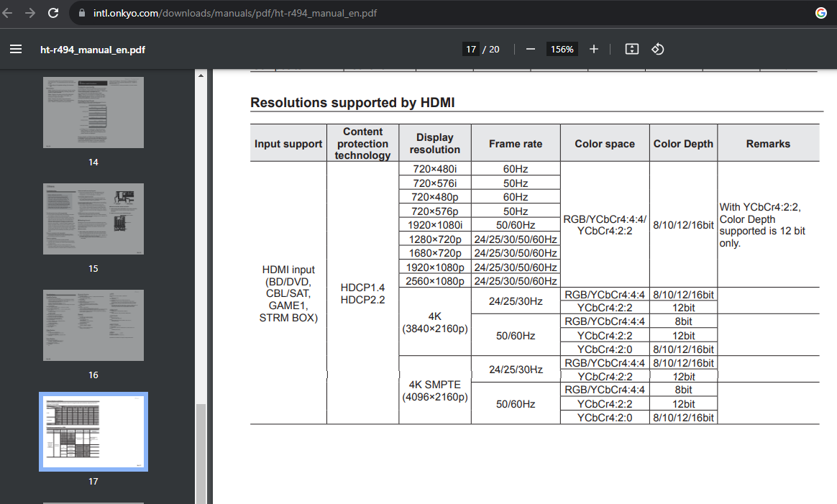Image resolution: width=837 pixels, height=504 pixels.
Task: Select the 156% zoom level field
Action: tap(562, 50)
